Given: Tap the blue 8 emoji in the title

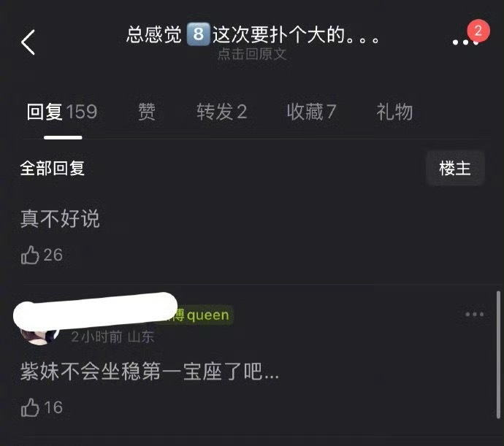Looking at the screenshot, I should tap(199, 34).
